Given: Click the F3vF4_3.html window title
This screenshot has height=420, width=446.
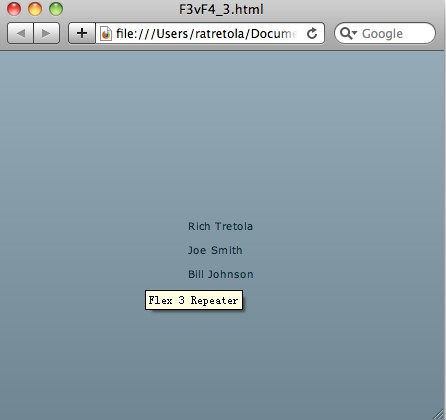Looking at the screenshot, I should point(221,9).
